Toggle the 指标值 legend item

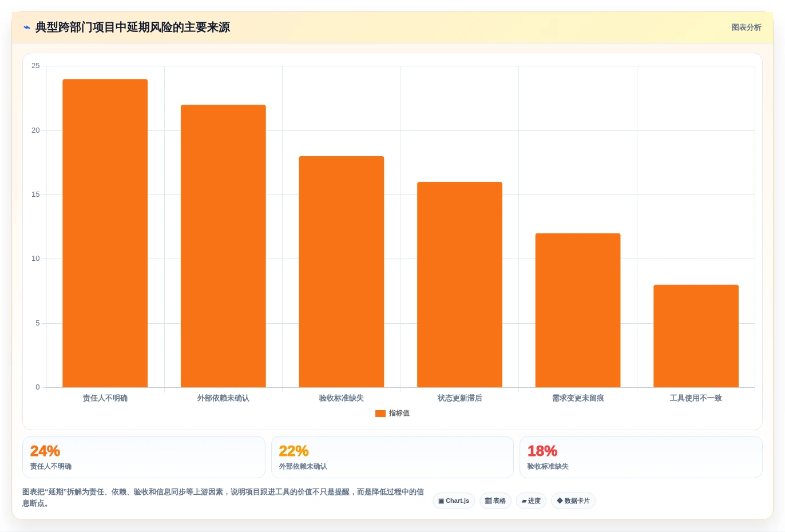tap(392, 413)
